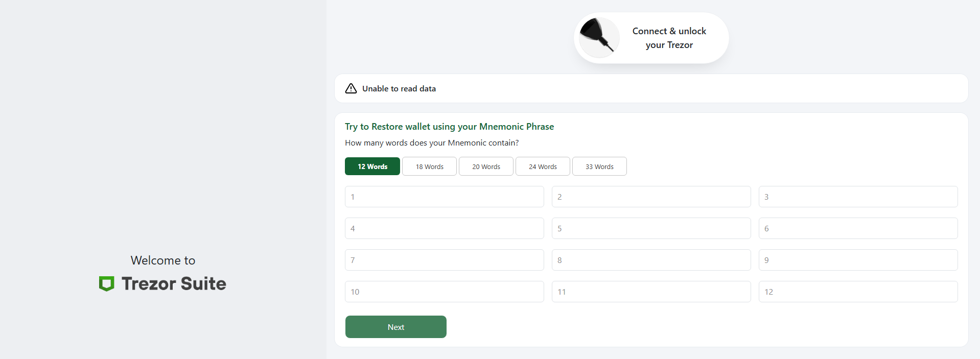Screen dimensions: 980x359
Task: Focus mnemonic word field 1
Action: 445,197
